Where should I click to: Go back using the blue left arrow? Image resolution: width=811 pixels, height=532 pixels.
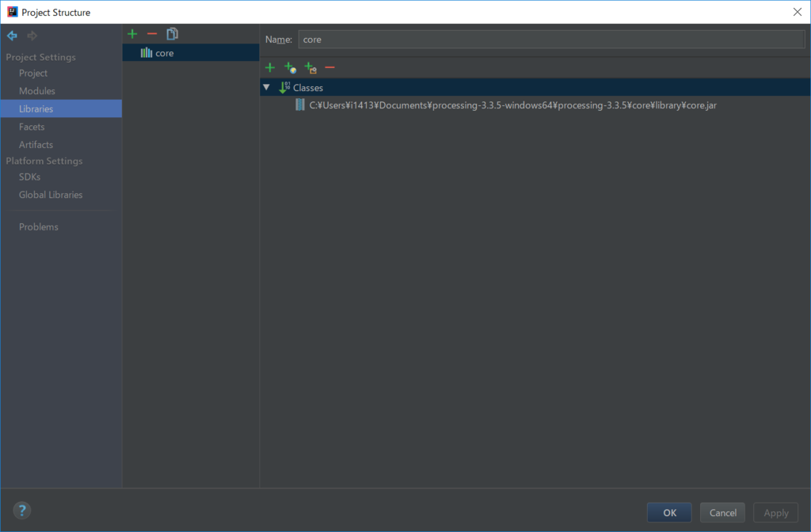[12, 36]
